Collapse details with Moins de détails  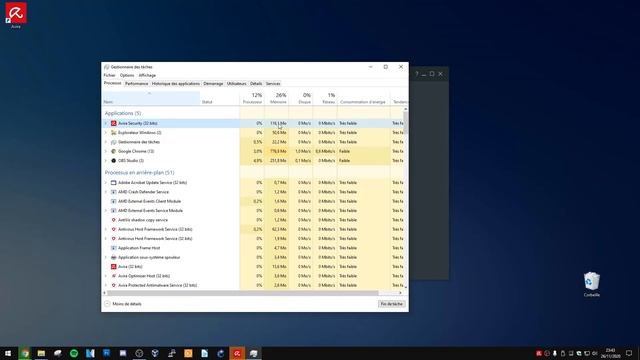tap(123, 304)
